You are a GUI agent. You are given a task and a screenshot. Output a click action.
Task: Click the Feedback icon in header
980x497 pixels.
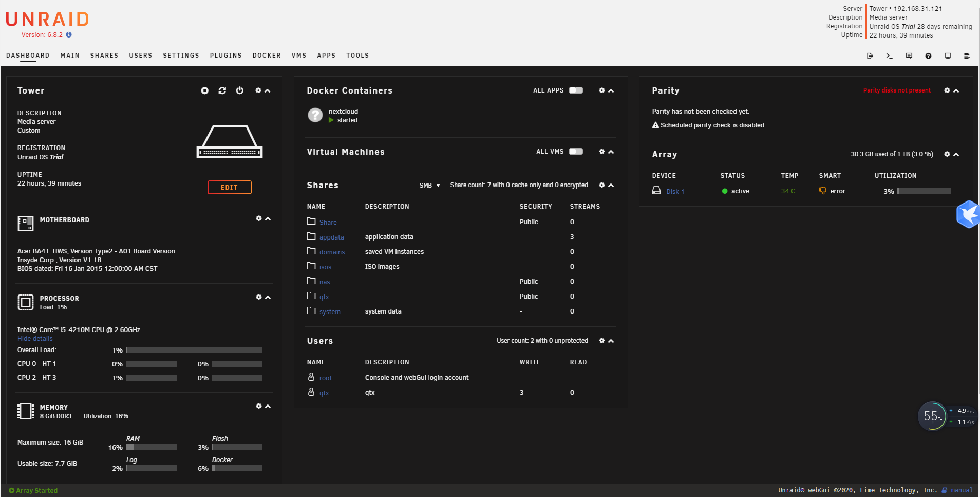click(x=909, y=56)
